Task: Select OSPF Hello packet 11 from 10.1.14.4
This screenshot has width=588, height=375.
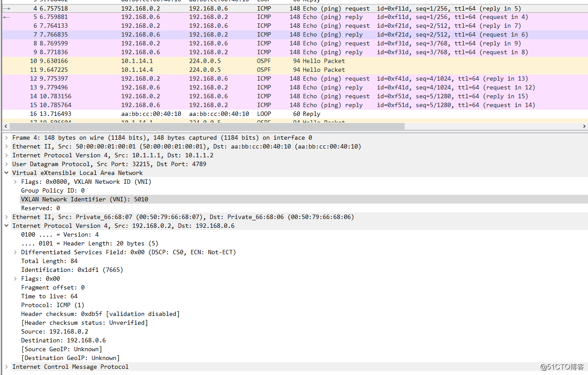Action: [294, 70]
